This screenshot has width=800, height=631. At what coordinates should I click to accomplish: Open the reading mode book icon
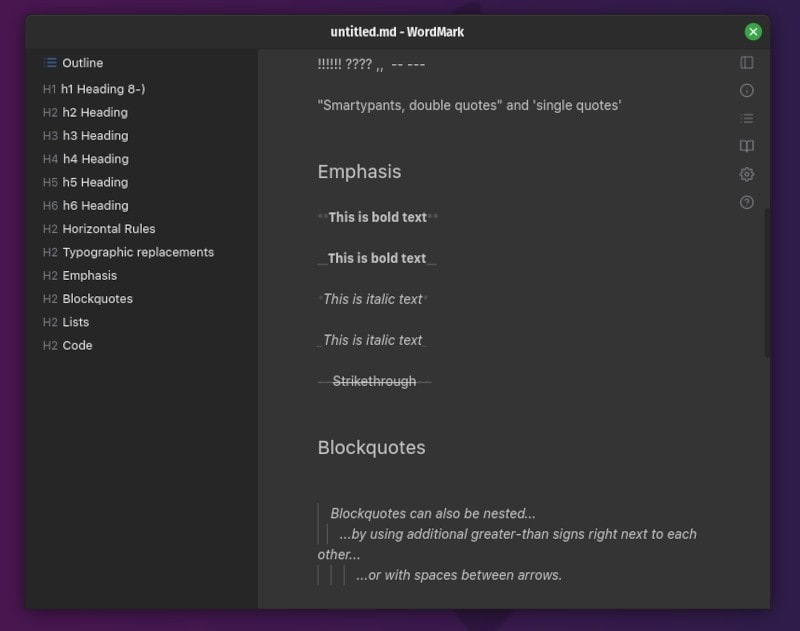(x=746, y=146)
